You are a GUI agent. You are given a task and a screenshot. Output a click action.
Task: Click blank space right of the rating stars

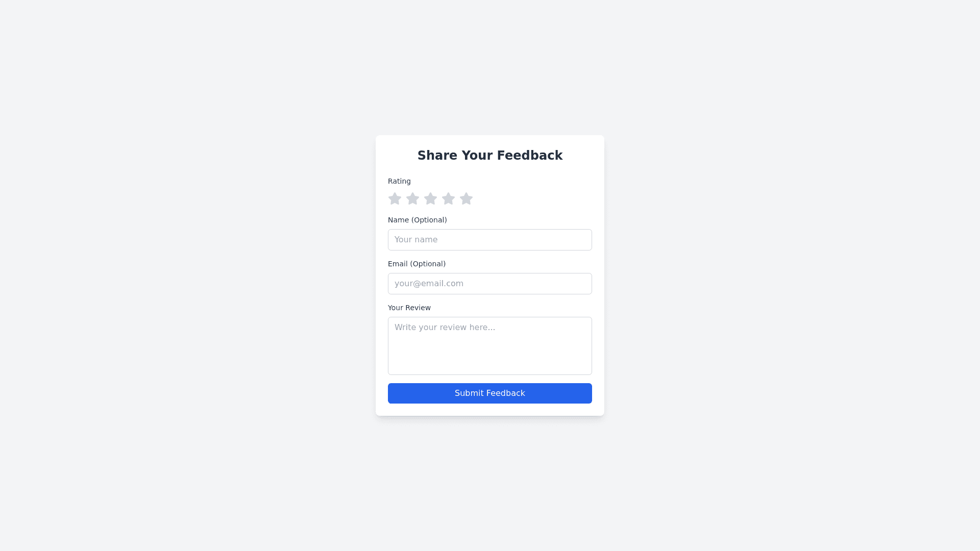pos(536,198)
